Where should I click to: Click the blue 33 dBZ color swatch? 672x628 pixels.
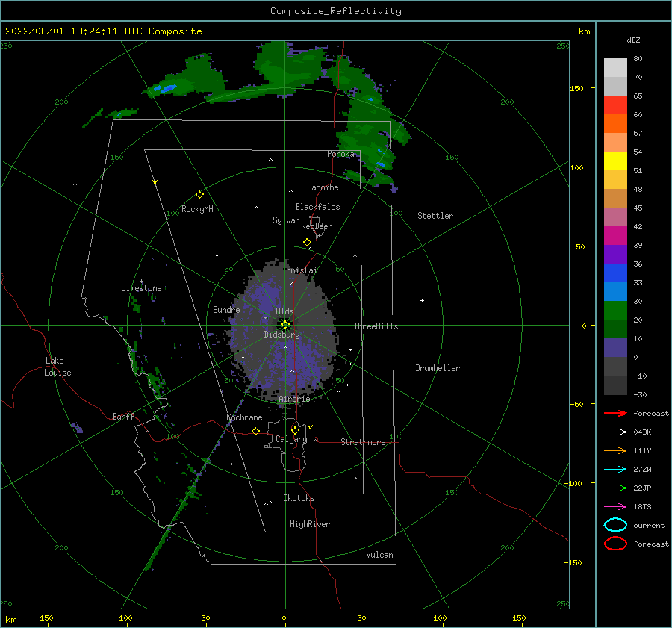click(x=615, y=273)
